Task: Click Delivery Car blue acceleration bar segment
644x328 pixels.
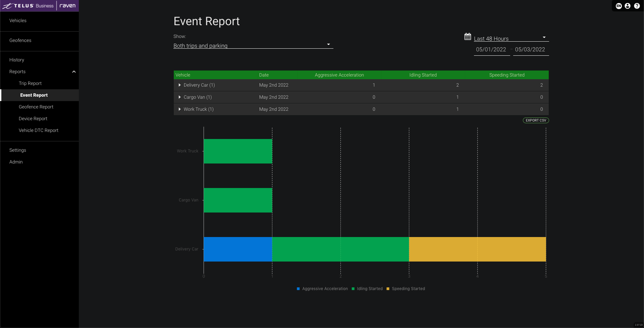Action: click(x=238, y=249)
